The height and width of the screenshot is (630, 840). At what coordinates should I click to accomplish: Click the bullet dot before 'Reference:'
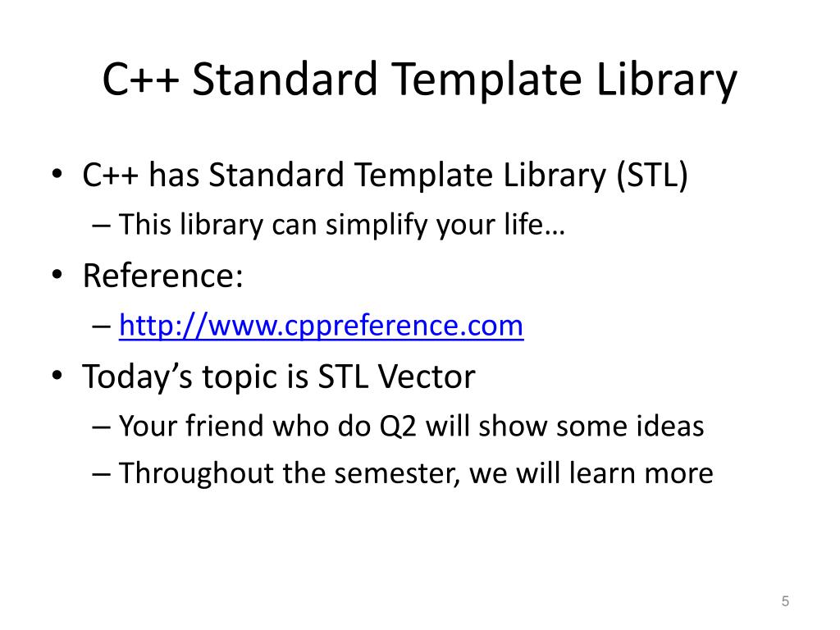coord(57,276)
